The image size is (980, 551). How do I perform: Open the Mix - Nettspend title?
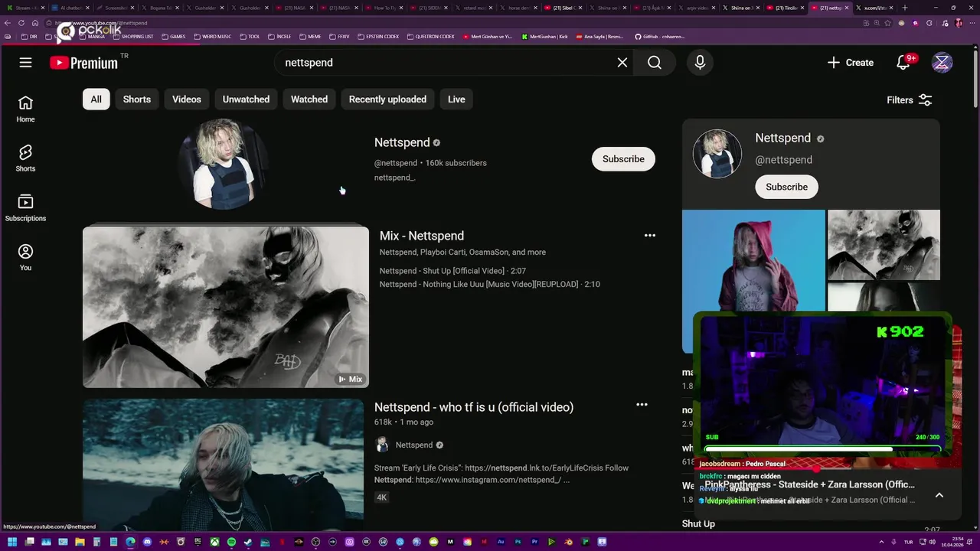click(x=422, y=236)
